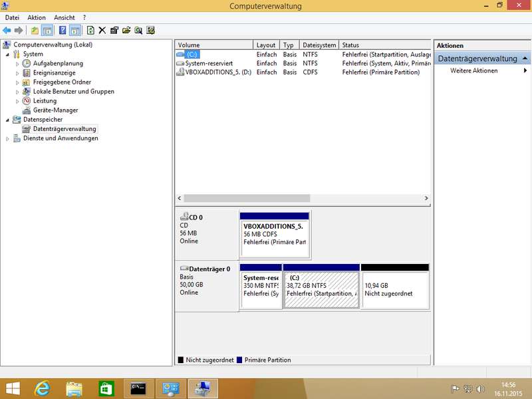Select the Freigegebene Ordner icon
This screenshot has height=399, width=532.
point(27,82)
